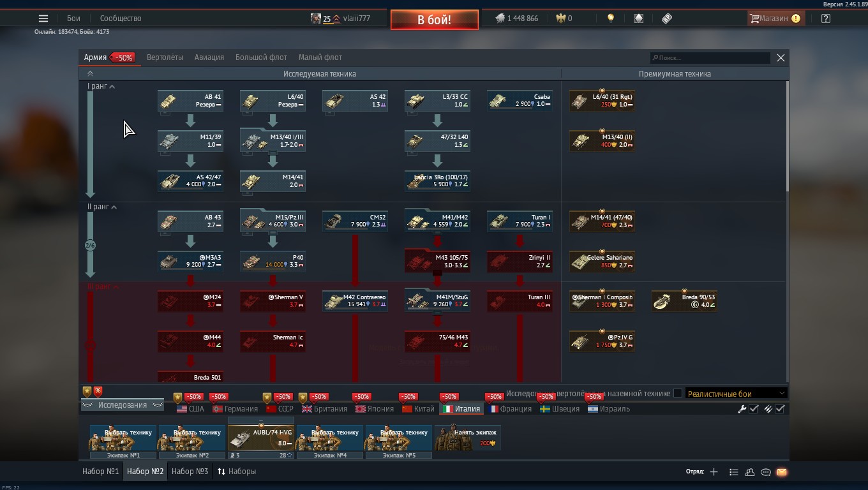Collapse the III ранг section
This screenshot has width=868, height=490.
[x=102, y=287]
